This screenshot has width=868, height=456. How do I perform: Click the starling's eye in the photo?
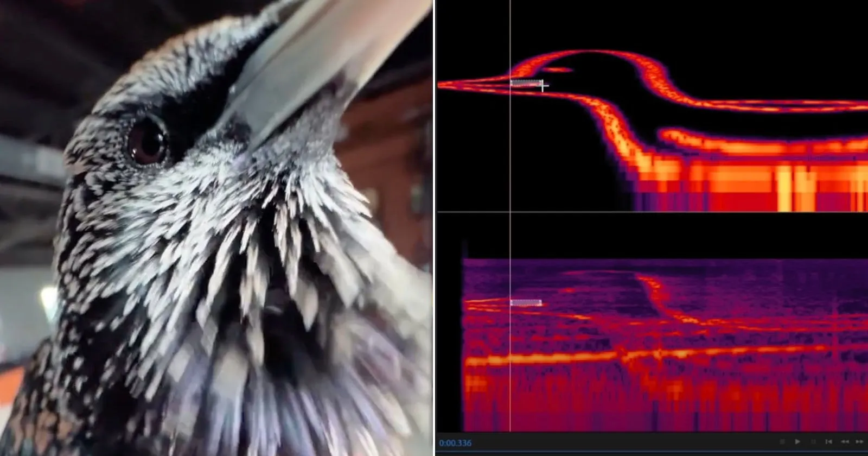[146, 140]
